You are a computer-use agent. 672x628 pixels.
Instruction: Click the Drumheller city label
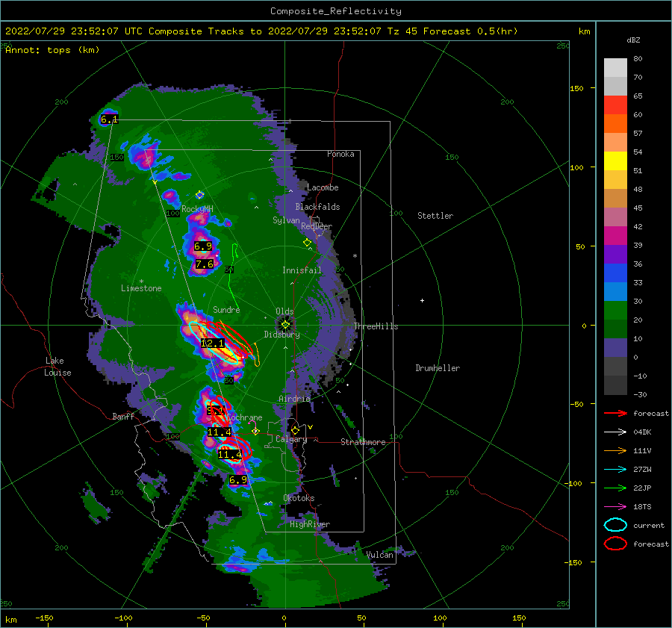click(438, 368)
